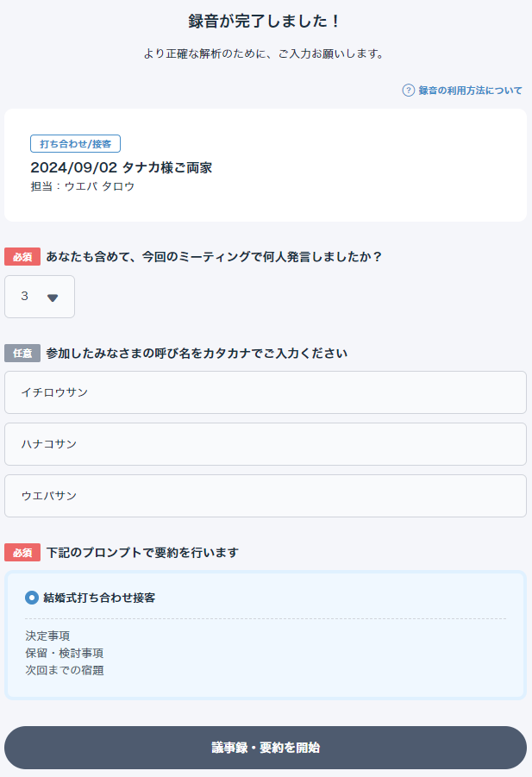The image size is (532, 777).
Task: Click the 保留・検討事項 prompt line
Action: pos(65,653)
